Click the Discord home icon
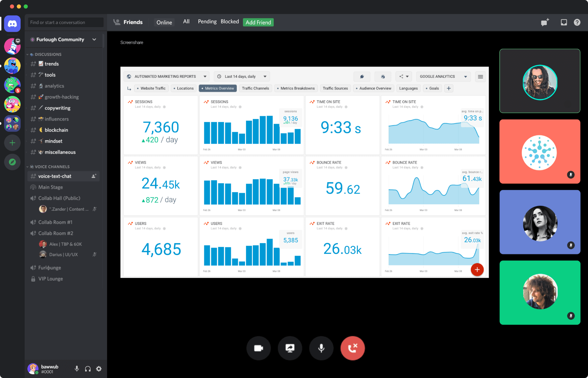The height and width of the screenshot is (378, 588). [13, 24]
